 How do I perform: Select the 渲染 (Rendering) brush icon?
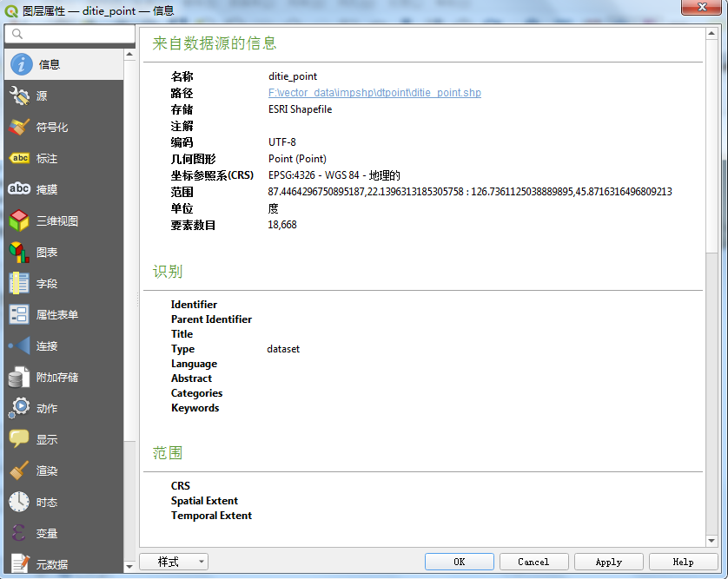19,470
